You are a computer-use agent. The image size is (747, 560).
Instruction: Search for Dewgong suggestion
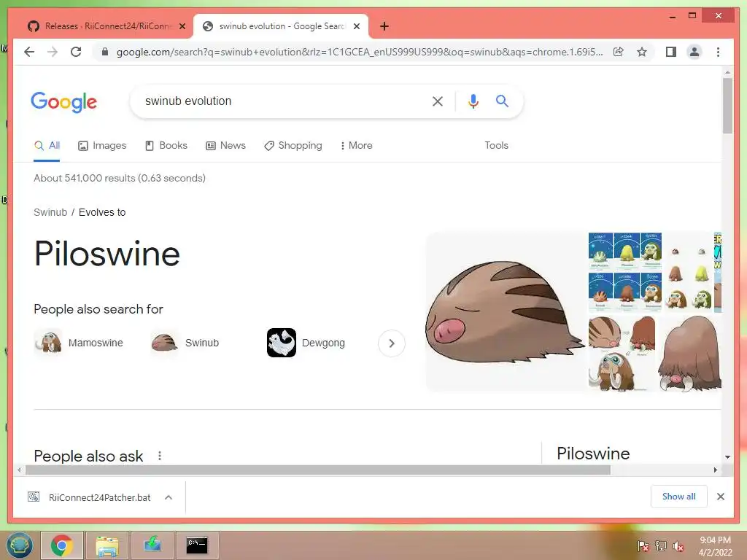tap(306, 343)
